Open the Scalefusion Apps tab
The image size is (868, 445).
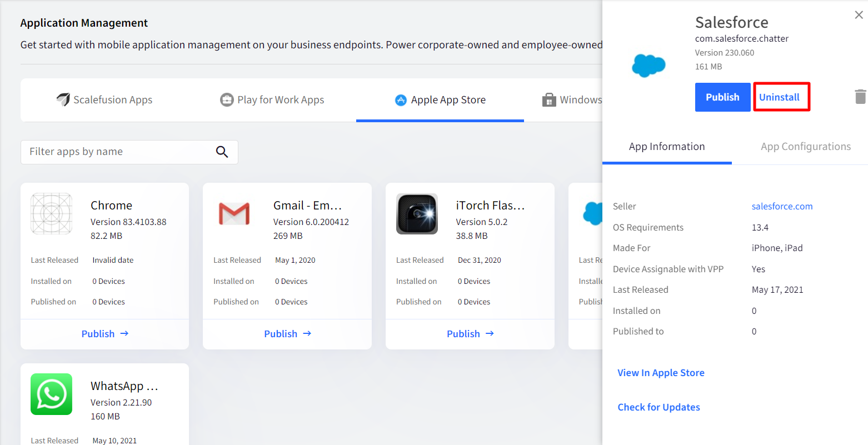click(x=104, y=100)
